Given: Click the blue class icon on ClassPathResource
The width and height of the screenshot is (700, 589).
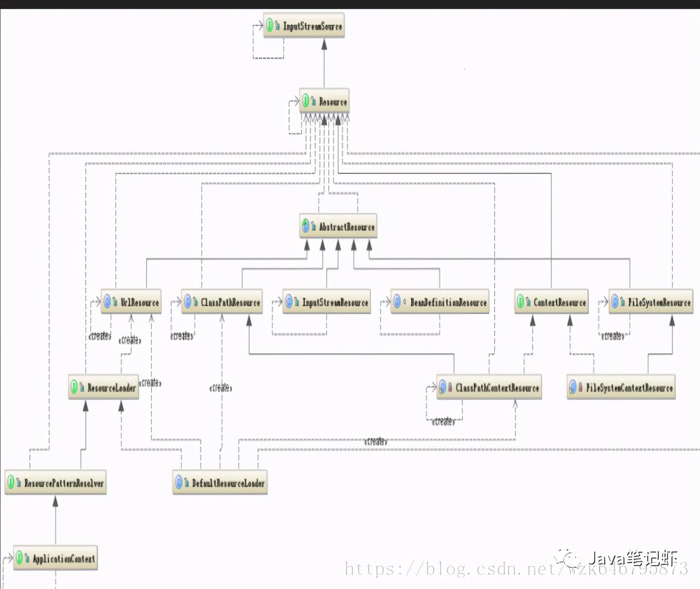Looking at the screenshot, I should point(188,302).
